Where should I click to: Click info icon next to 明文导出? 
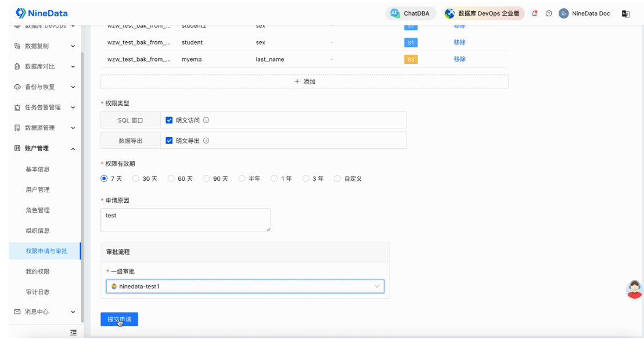(x=206, y=141)
